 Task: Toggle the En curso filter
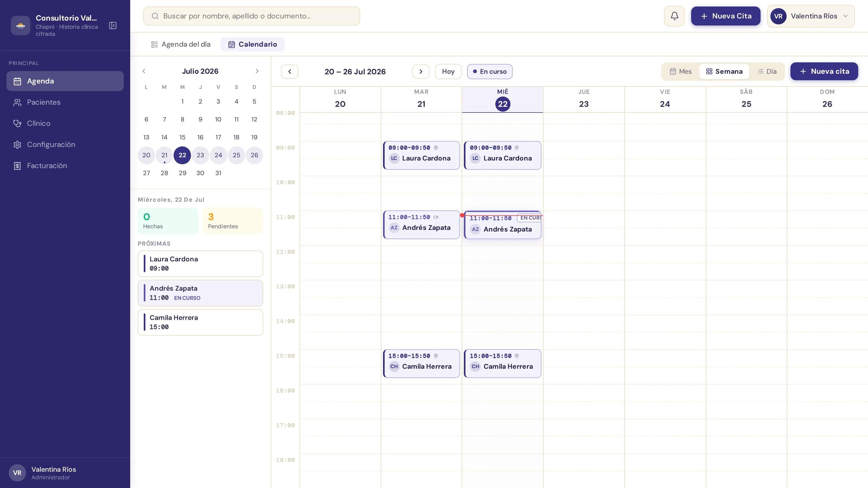pos(490,71)
